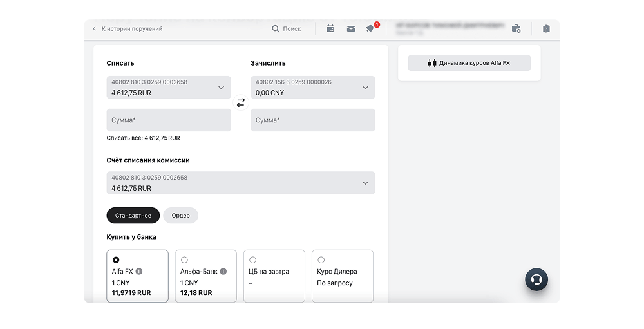Expand the Зачислить CNY account dropdown

[x=313, y=88]
